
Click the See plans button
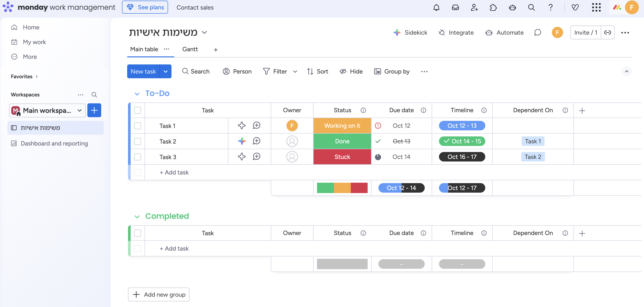pos(145,7)
